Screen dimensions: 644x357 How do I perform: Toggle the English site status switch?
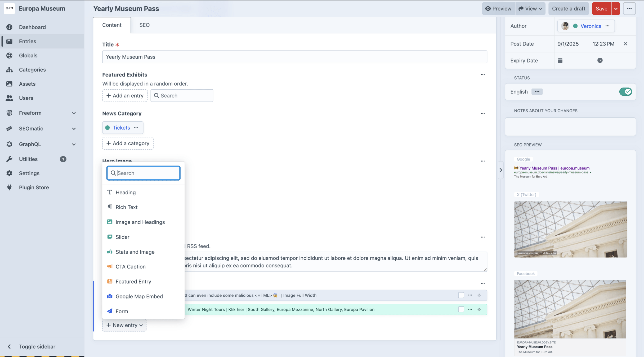[625, 92]
